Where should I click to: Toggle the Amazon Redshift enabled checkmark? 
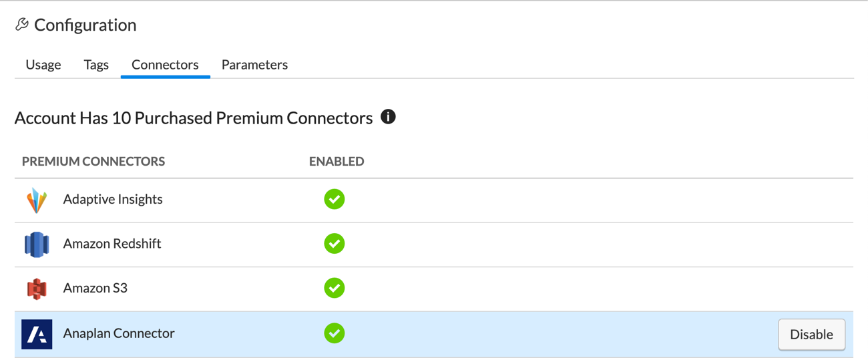click(335, 244)
